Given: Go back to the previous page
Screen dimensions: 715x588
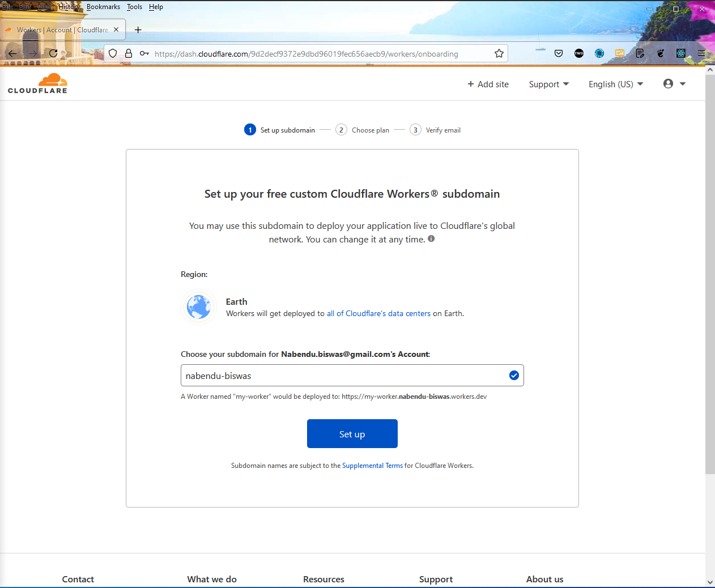Looking at the screenshot, I should [12, 53].
